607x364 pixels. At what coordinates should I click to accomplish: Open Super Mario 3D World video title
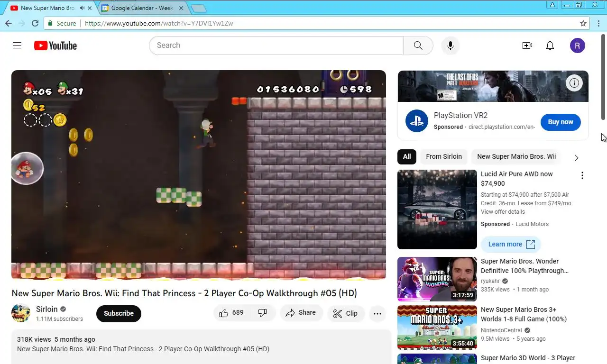pyautogui.click(x=528, y=358)
